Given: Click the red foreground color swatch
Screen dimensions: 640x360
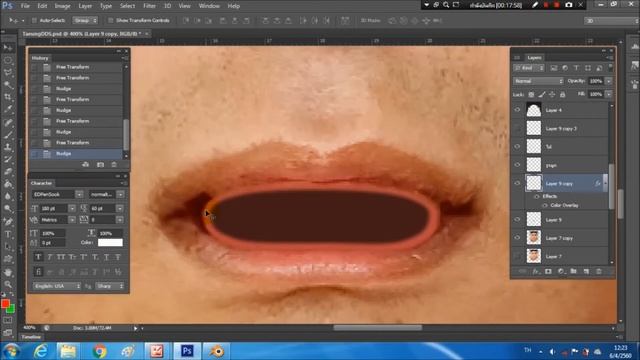Looking at the screenshot, I should [x=5, y=304].
